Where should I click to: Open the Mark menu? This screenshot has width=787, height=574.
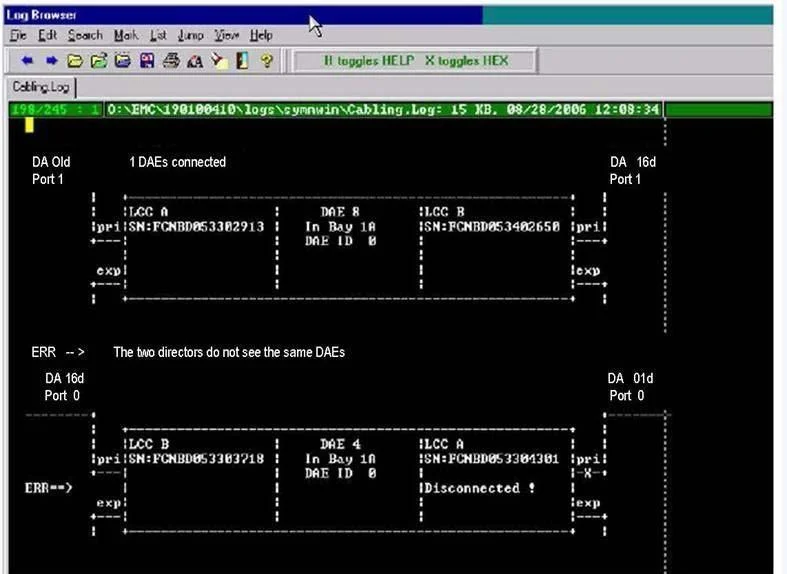[125, 35]
